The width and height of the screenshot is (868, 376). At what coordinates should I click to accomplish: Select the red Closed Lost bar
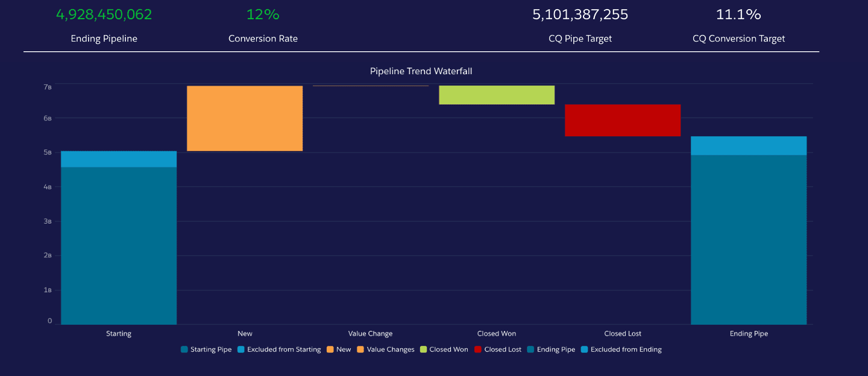pyautogui.click(x=623, y=121)
